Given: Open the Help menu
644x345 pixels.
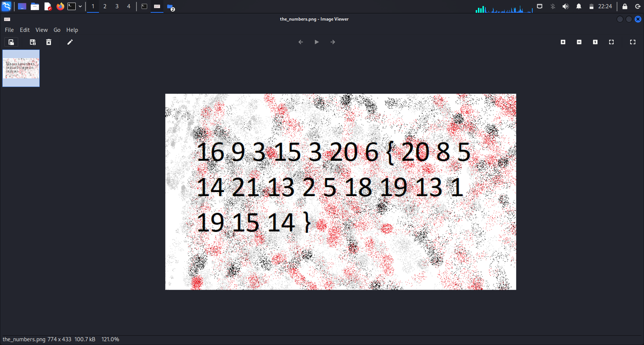Looking at the screenshot, I should [72, 30].
